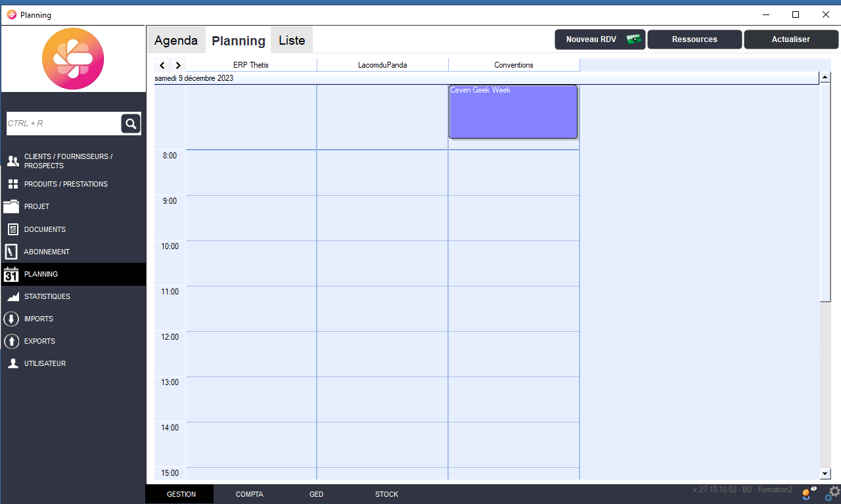
Task: Open the Exports up-arrow icon
Action: click(11, 341)
